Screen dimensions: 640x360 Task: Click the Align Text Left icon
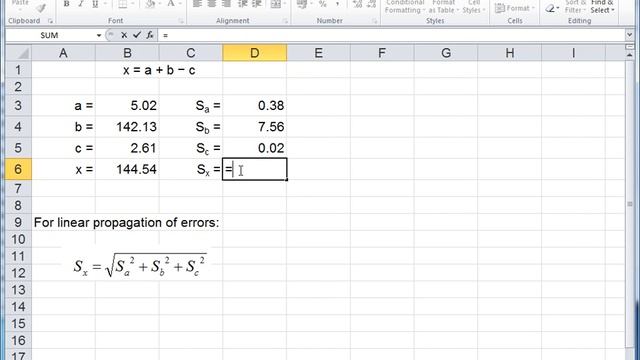197,4
